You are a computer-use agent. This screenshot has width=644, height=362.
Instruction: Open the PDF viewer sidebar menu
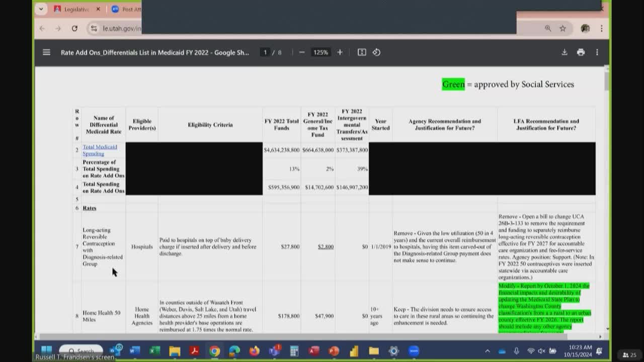tap(46, 52)
